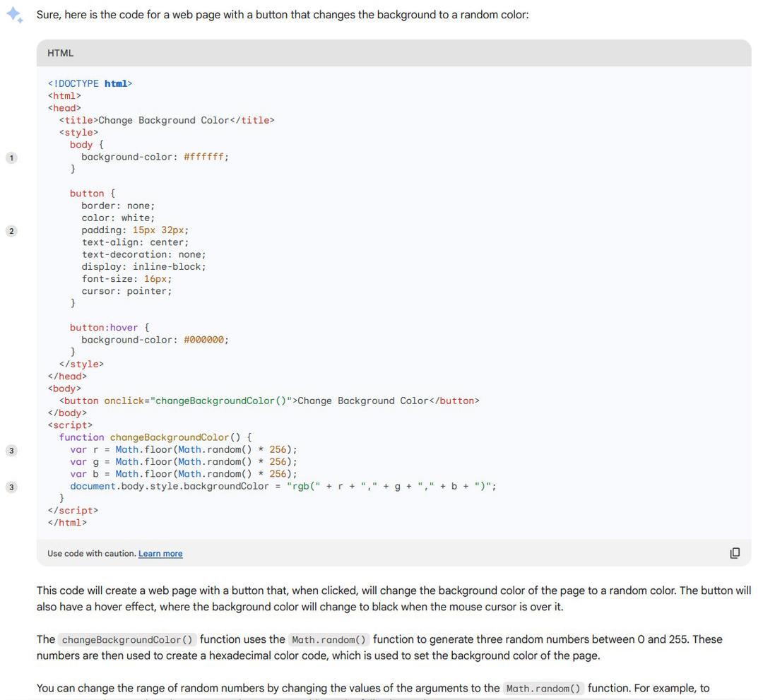763x700 pixels.
Task: Click the "var b = Math.floor" line
Action: coord(184,474)
